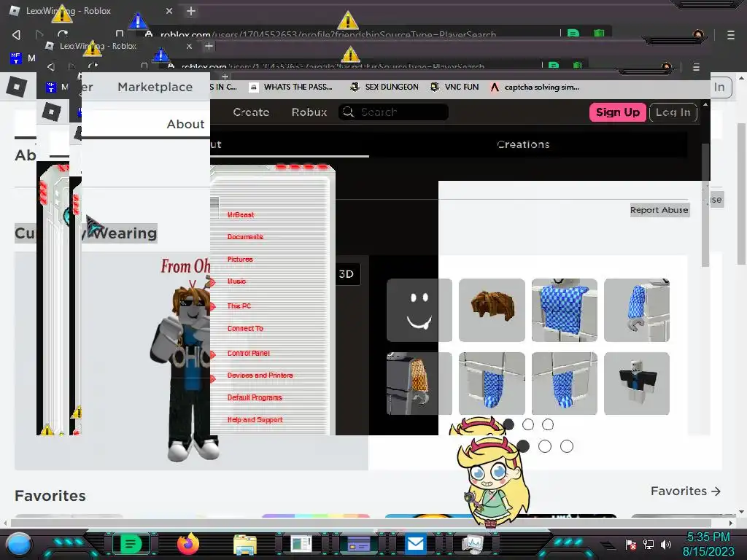Click the outer page vertical scrollbar thumb
Screen dimensions: 747x560
[x=741, y=192]
